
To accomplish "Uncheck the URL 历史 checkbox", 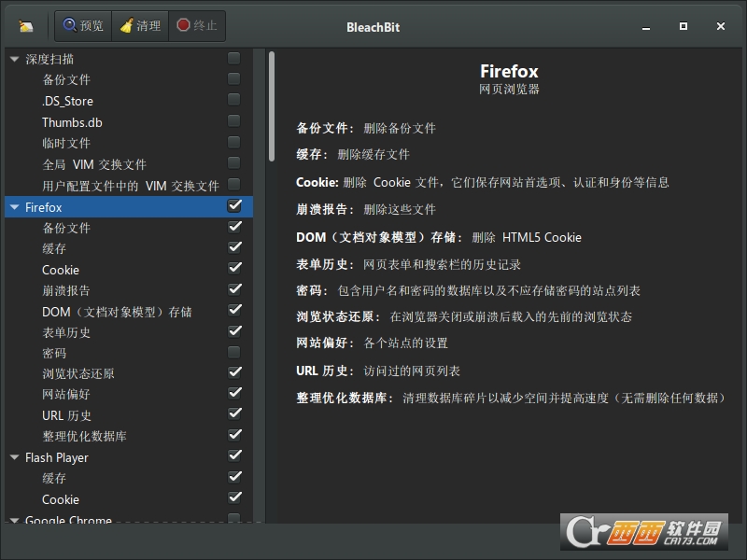I will (x=234, y=413).
